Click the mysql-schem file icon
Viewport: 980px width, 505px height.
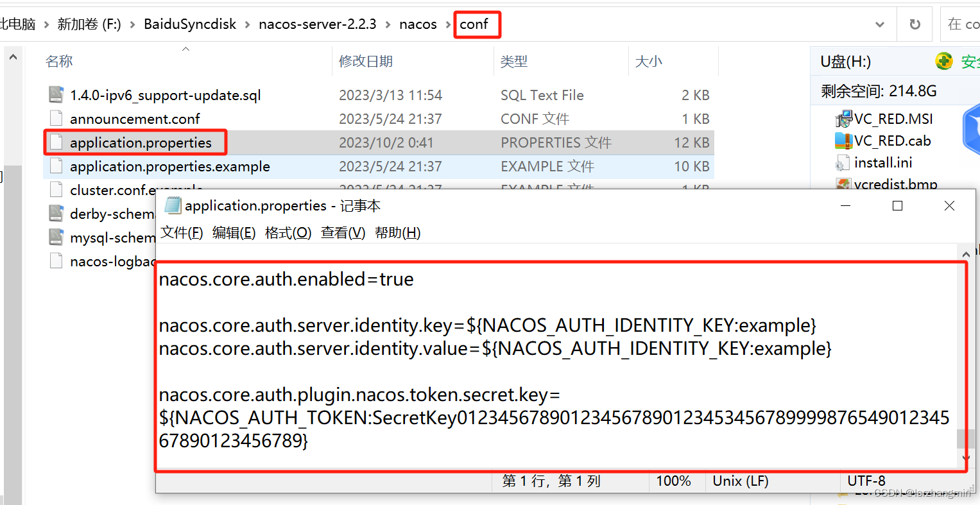coord(56,237)
